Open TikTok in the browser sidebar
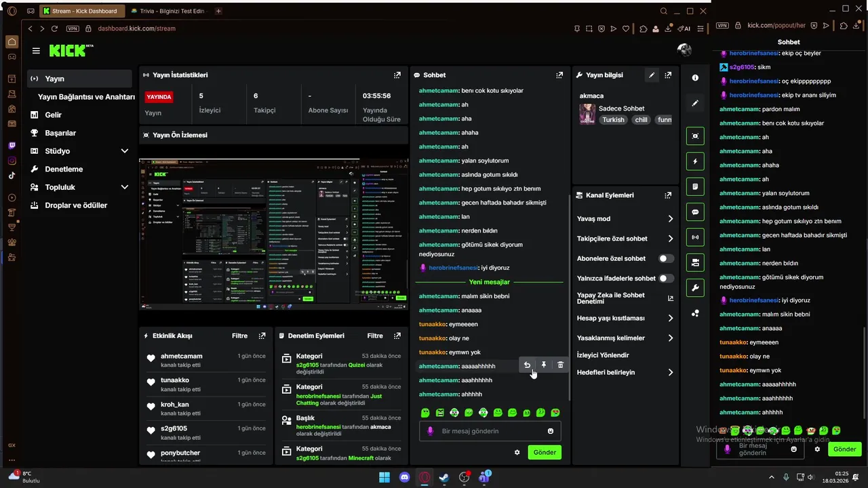Image resolution: width=868 pixels, height=488 pixels. pyautogui.click(x=12, y=176)
